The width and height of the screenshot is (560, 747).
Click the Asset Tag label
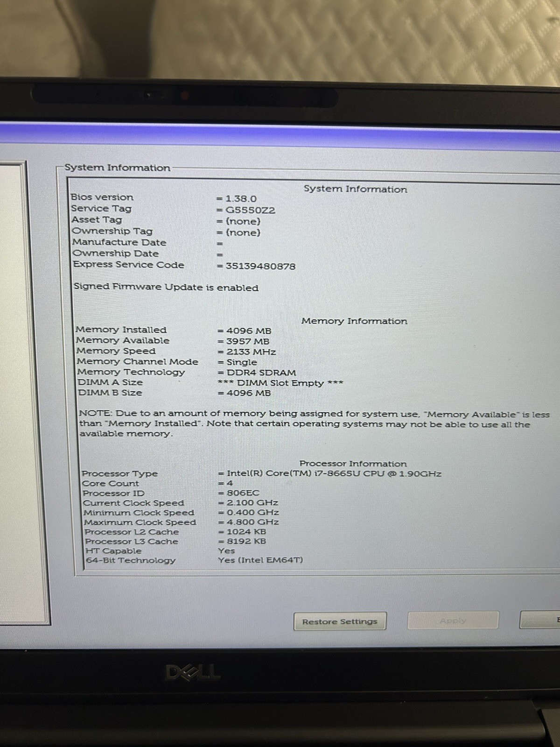97,219
